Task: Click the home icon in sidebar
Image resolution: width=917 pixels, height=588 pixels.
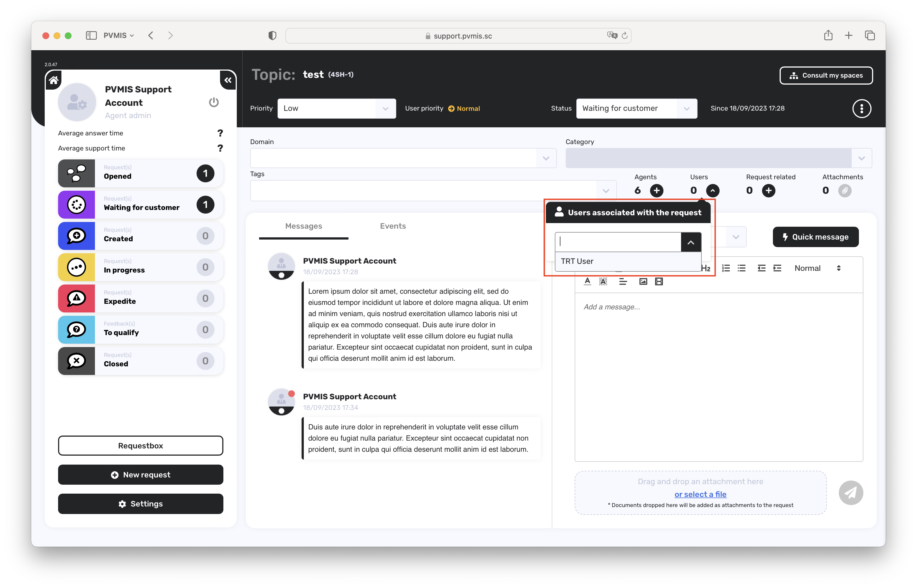Action: [x=53, y=80]
